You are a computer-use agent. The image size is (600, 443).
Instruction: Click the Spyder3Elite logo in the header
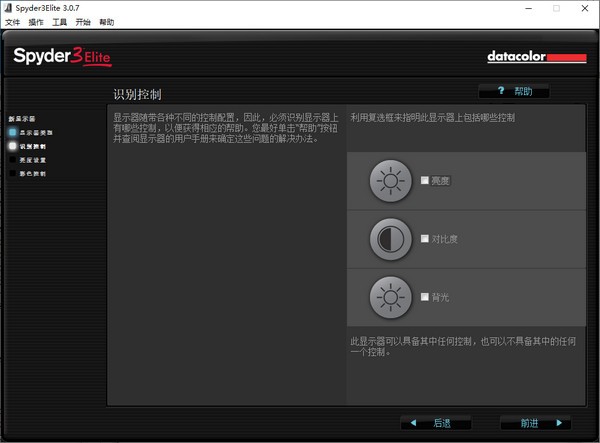pos(62,57)
